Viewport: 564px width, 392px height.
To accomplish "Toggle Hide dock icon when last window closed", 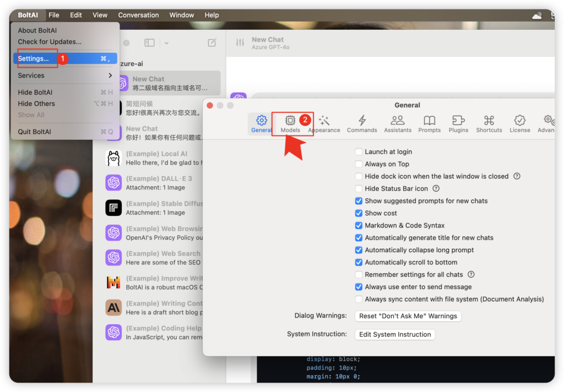I will point(359,176).
